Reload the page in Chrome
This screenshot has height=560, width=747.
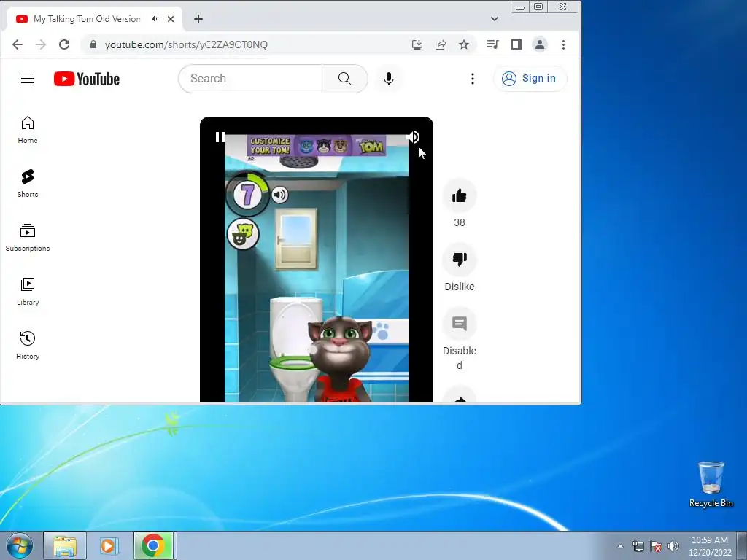tap(64, 44)
